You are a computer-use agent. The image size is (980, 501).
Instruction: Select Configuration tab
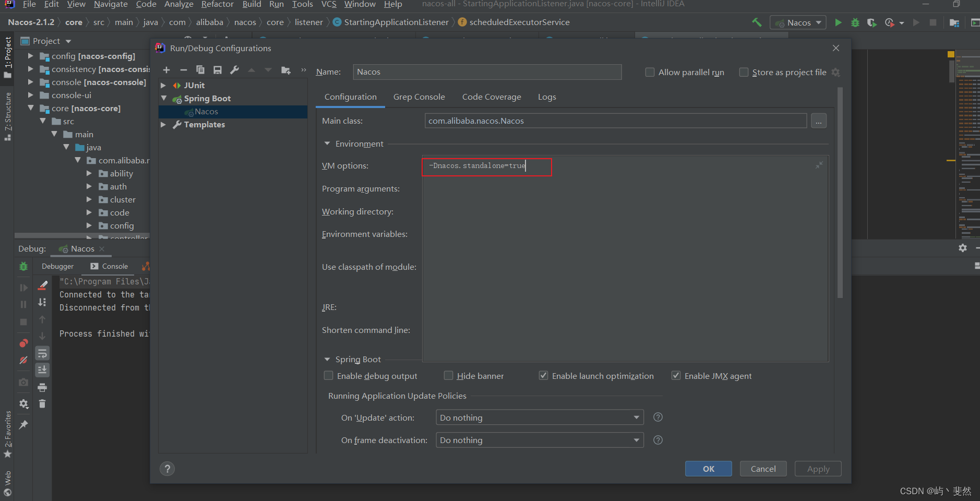351,97
